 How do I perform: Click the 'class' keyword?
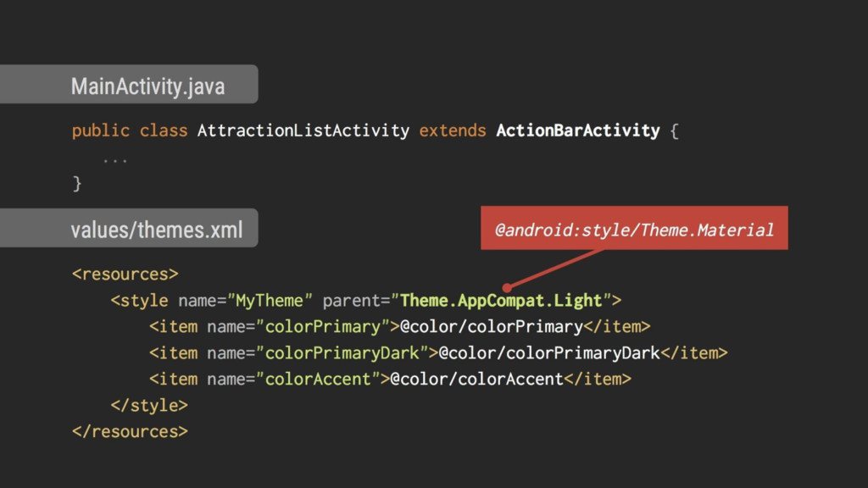164,130
